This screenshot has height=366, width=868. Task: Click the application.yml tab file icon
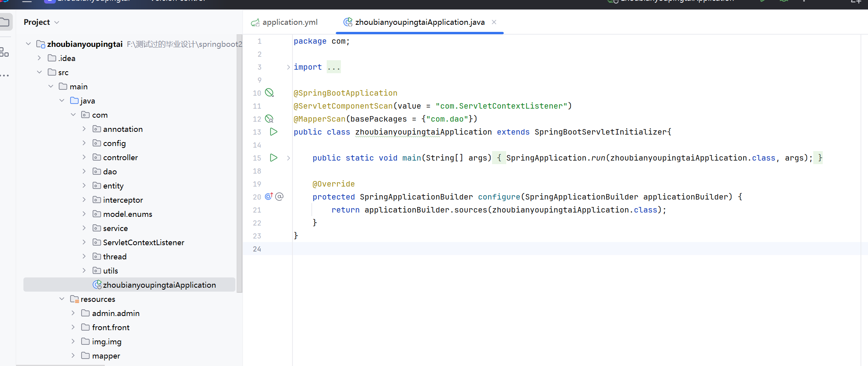[x=255, y=22]
